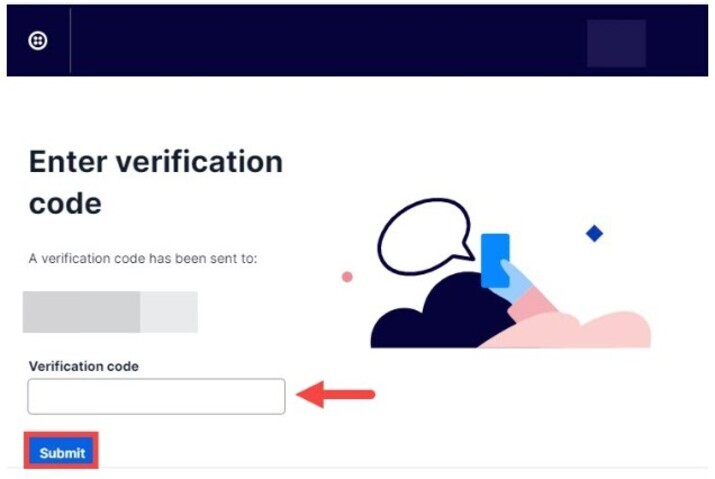The height and width of the screenshot is (479, 715).
Task: Click the lighter gray redacted block segment
Action: click(169, 312)
